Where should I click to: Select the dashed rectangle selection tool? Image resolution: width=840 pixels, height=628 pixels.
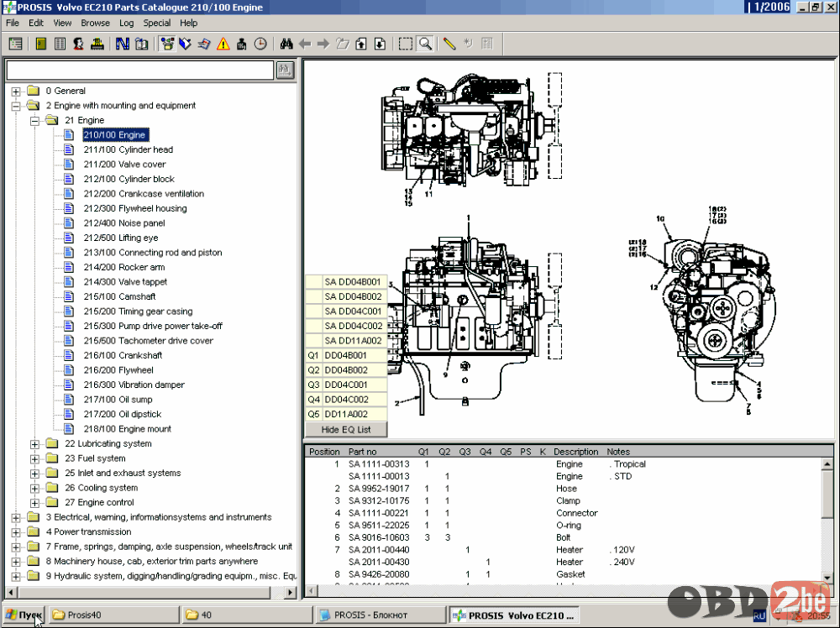pos(406,44)
